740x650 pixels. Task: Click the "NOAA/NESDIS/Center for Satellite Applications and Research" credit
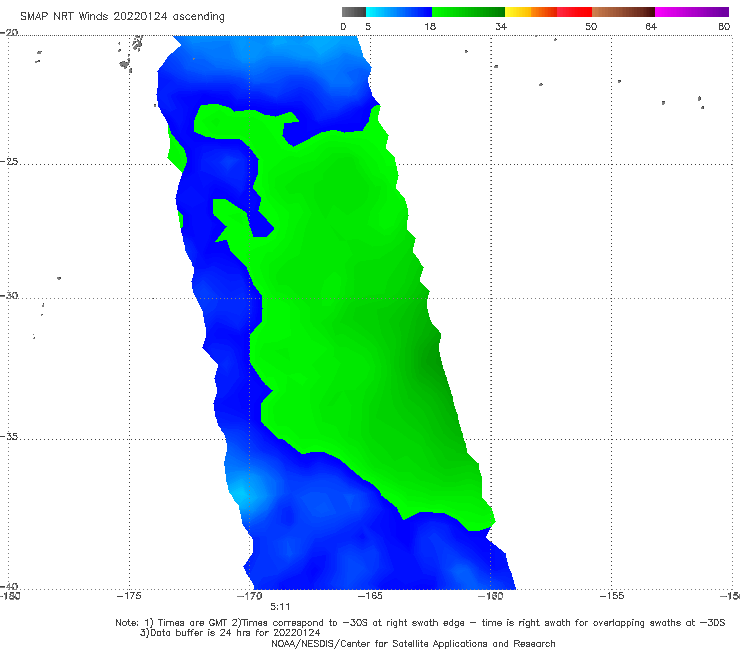click(x=413, y=644)
